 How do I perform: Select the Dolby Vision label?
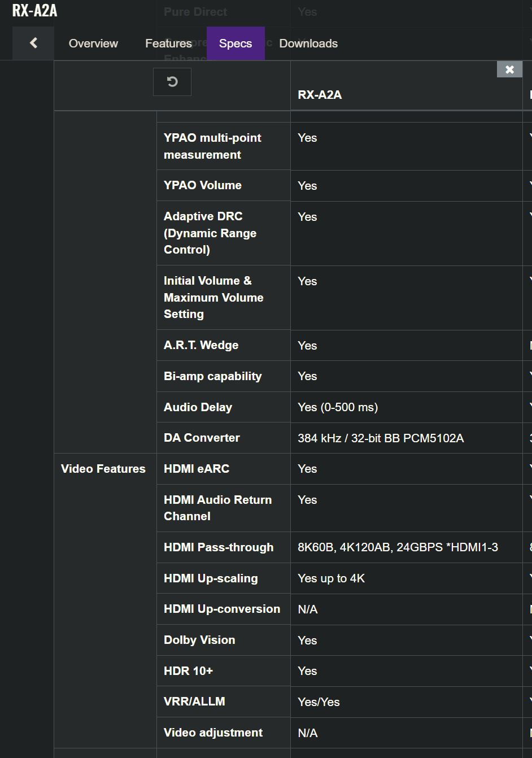(x=199, y=640)
